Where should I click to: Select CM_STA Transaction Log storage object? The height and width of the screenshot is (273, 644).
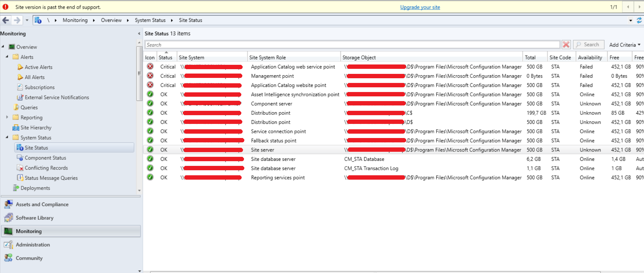(371, 168)
